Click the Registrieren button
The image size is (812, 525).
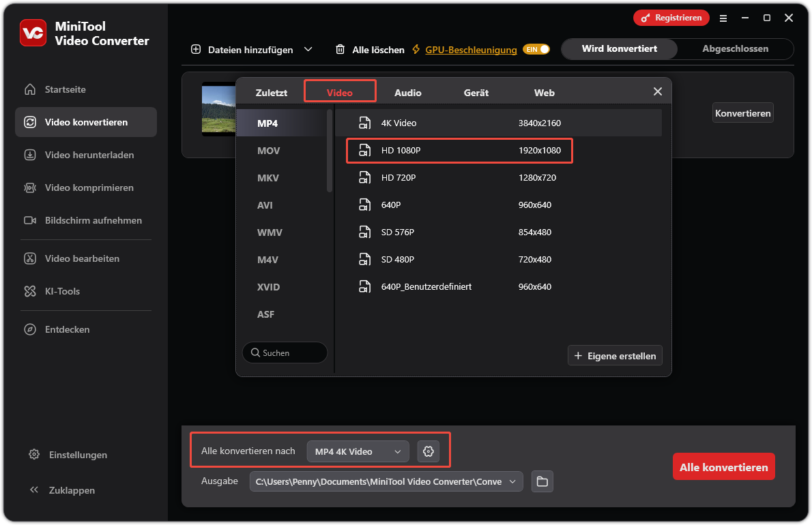671,18
